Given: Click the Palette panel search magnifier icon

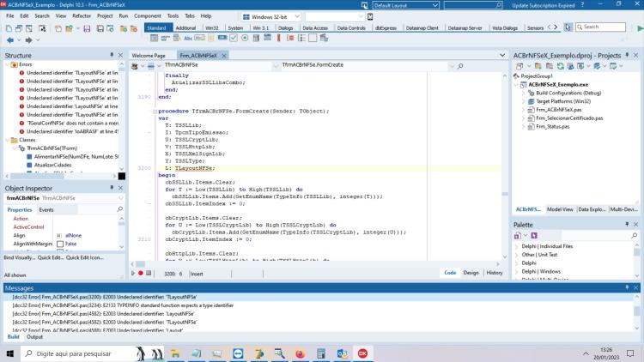Looking at the screenshot, I should pyautogui.click(x=635, y=235).
